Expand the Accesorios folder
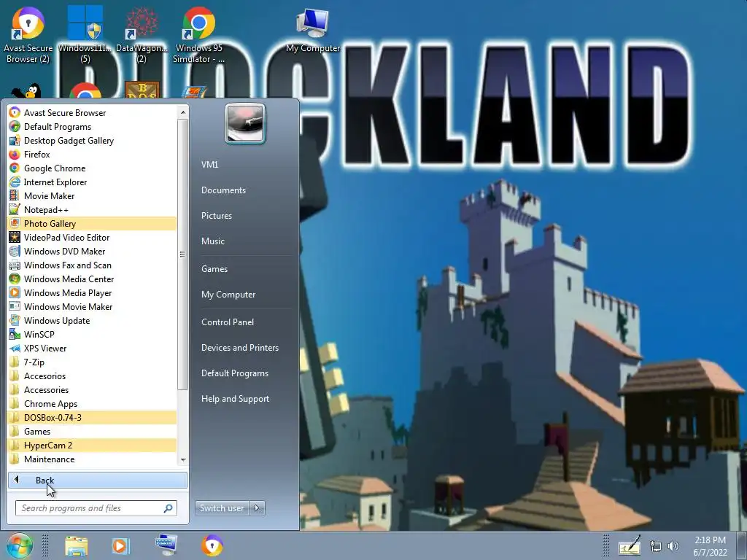Viewport: 747px width, 560px height. click(x=93, y=376)
